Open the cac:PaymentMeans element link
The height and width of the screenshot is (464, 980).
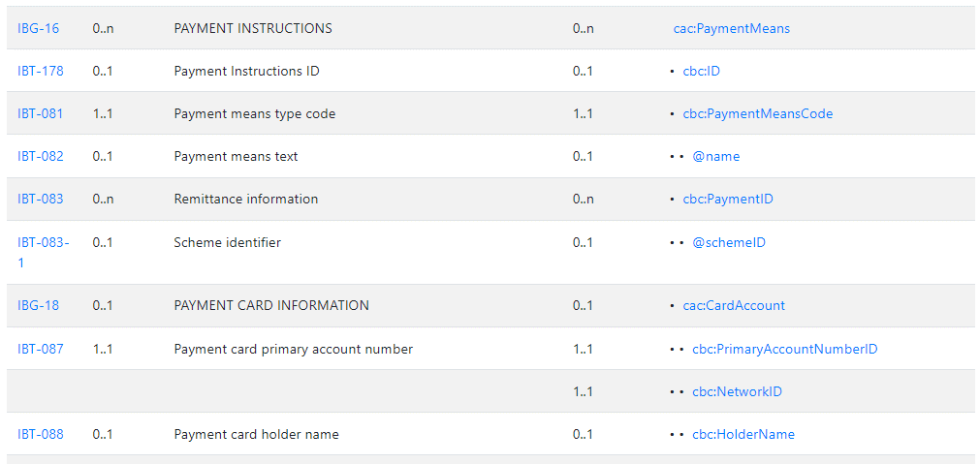tap(731, 28)
